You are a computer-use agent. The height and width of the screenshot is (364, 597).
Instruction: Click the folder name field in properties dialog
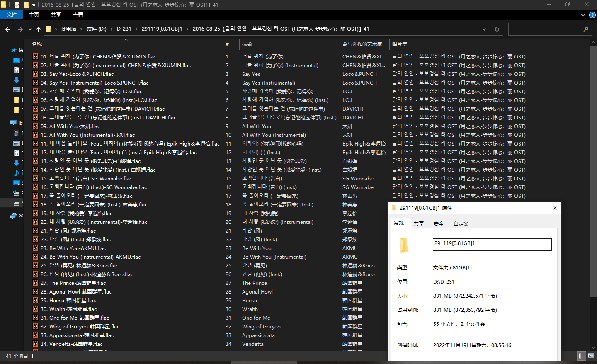492,244
